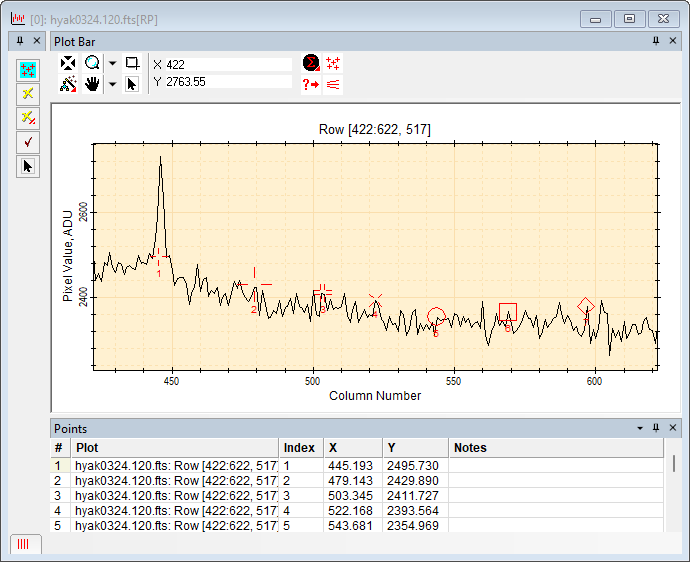This screenshot has width=690, height=562.
Task: Select the rectangle crop region tool
Action: click(132, 63)
